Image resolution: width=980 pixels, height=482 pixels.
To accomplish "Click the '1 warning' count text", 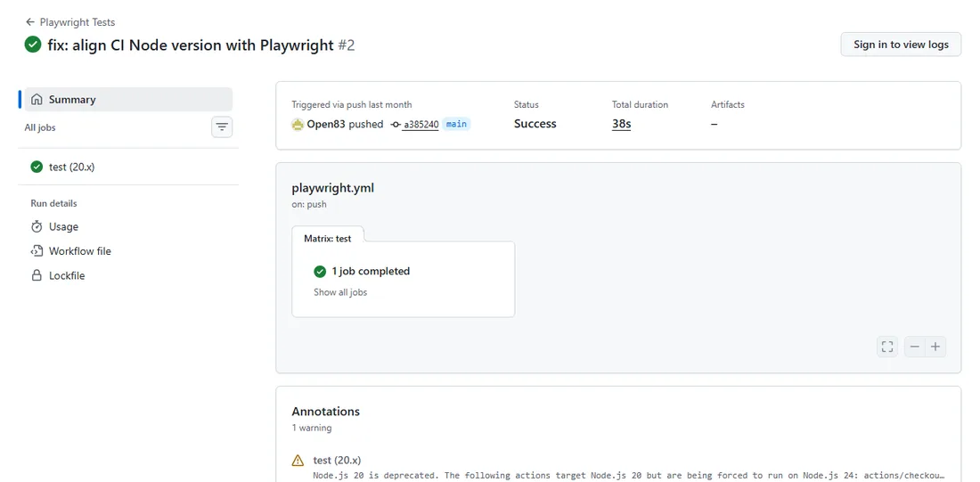I will 311,428.
